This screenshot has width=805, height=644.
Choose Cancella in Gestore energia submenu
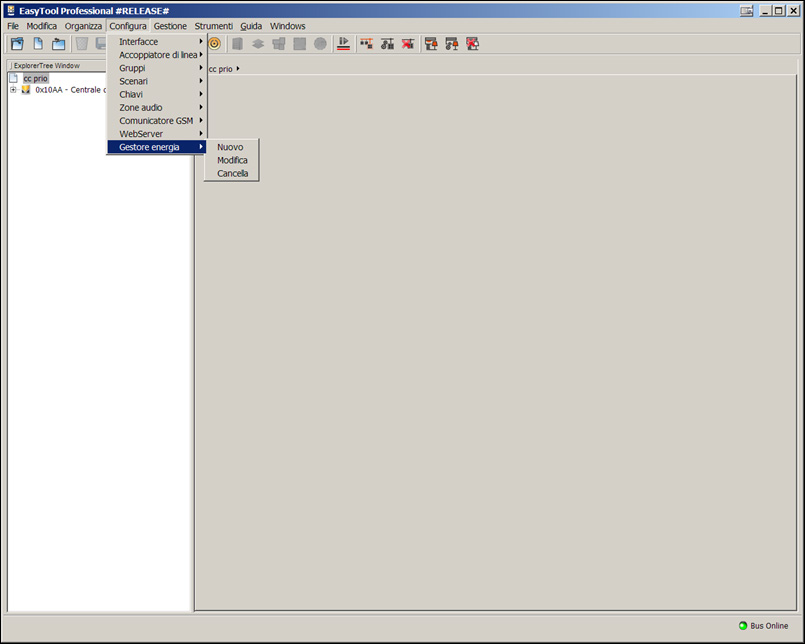pyautogui.click(x=231, y=174)
